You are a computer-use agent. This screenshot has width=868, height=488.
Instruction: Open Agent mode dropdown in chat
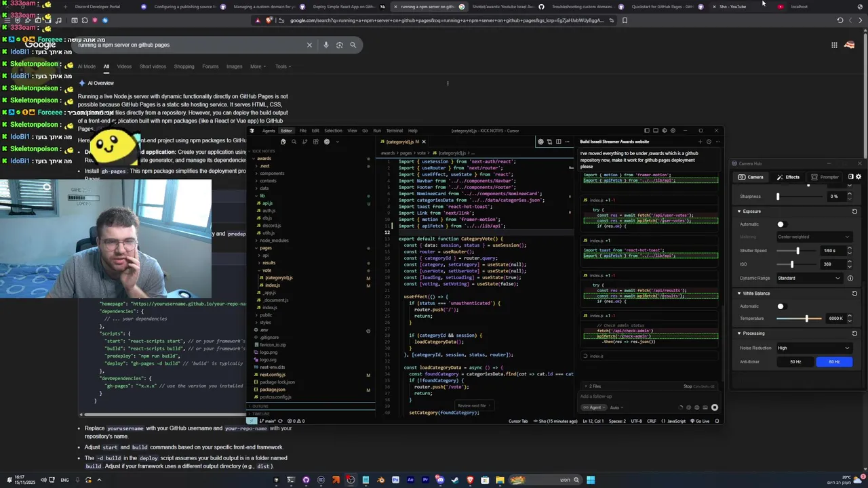pos(594,407)
